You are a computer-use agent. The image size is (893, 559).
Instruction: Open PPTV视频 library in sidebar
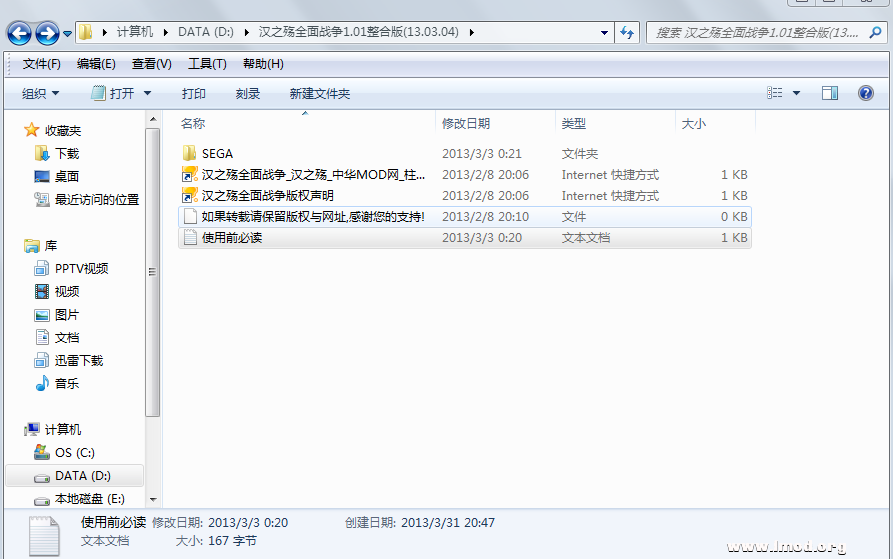(81, 269)
